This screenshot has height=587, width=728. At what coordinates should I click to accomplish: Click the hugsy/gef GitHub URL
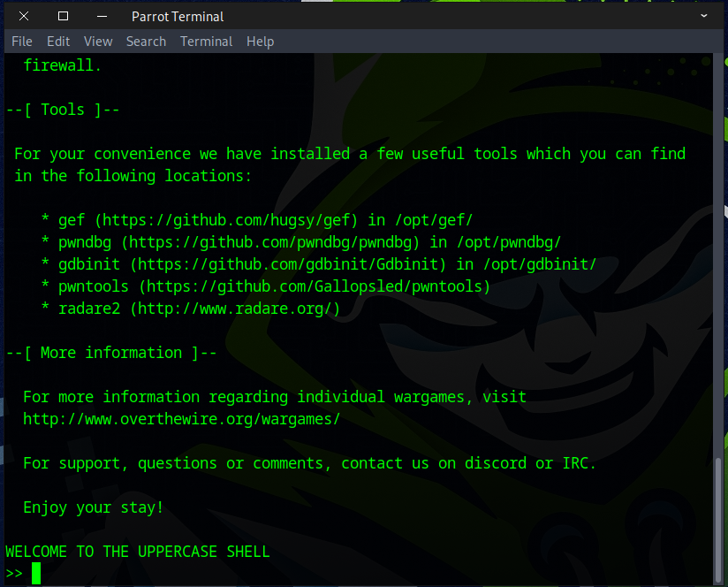coord(231,220)
